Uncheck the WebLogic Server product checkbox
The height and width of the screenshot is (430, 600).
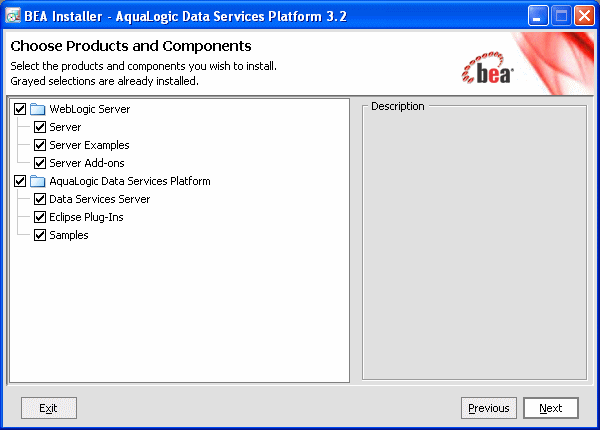tap(20, 109)
